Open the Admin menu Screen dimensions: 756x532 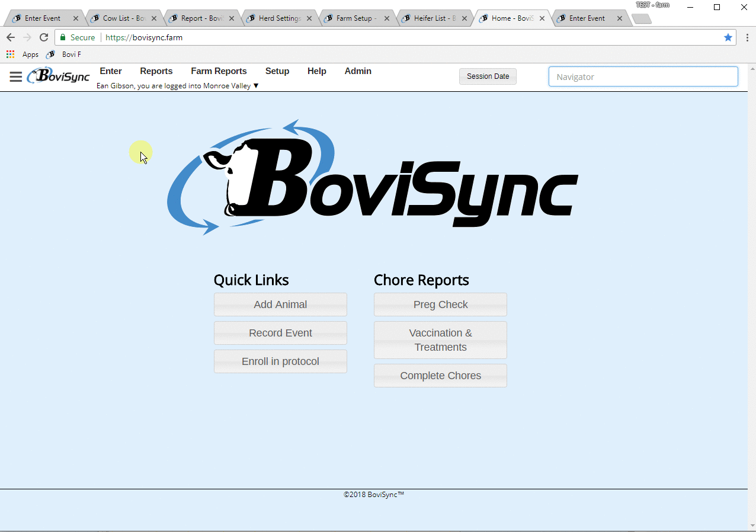(358, 71)
